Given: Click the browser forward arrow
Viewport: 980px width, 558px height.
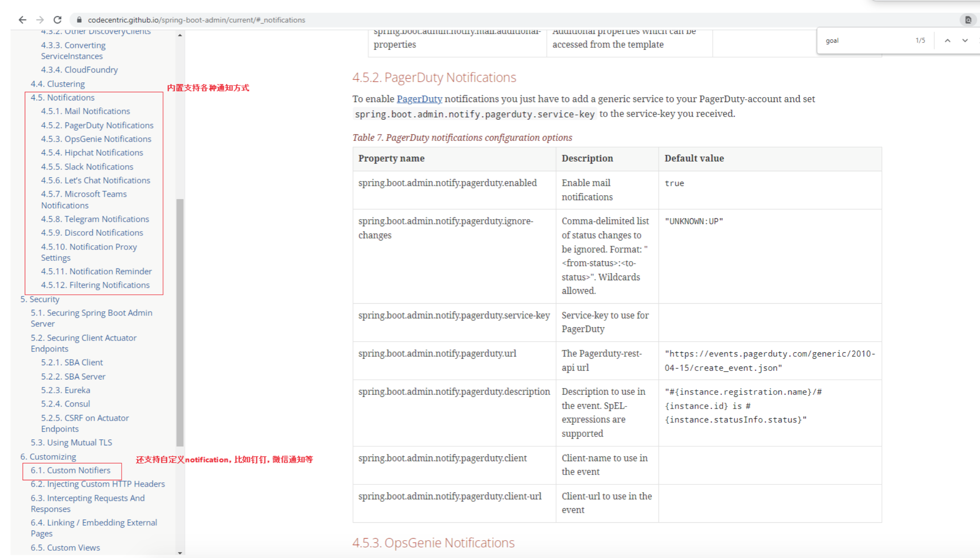Looking at the screenshot, I should tap(40, 20).
